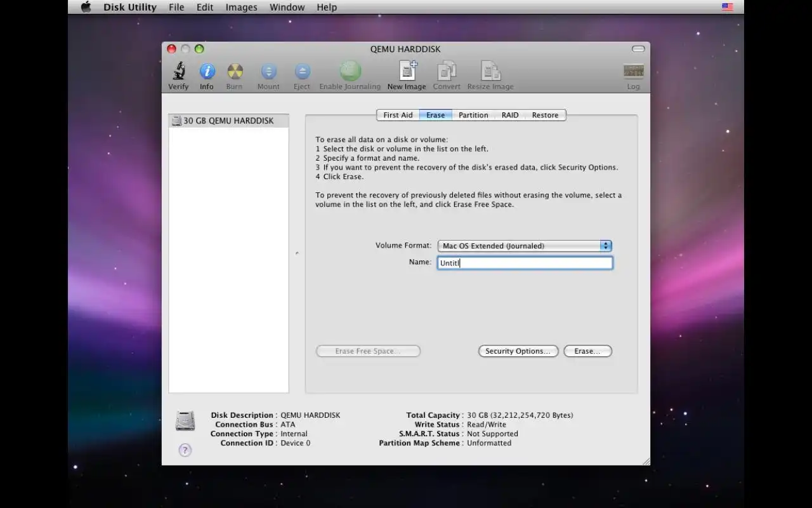Open the RAID tab
Image resolution: width=812 pixels, height=508 pixels.
pos(510,115)
